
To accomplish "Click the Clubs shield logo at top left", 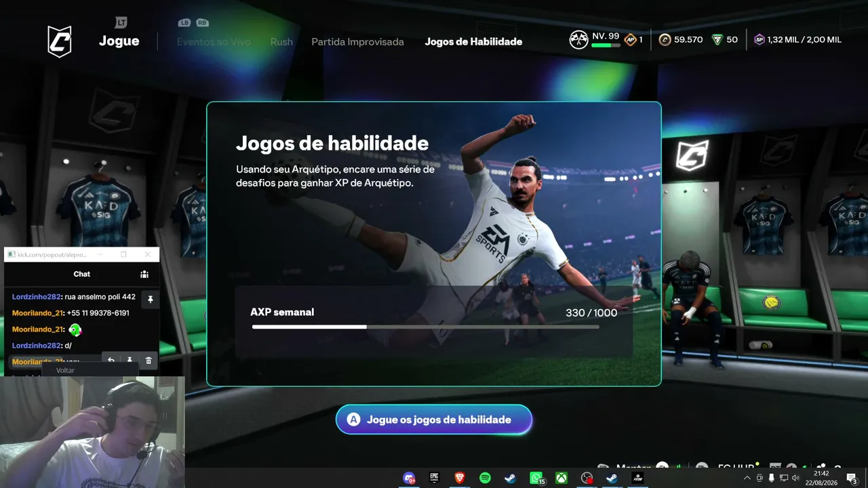I will [x=60, y=41].
